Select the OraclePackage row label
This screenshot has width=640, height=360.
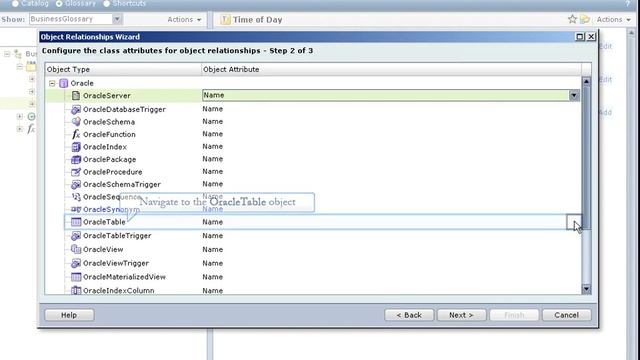(x=109, y=160)
